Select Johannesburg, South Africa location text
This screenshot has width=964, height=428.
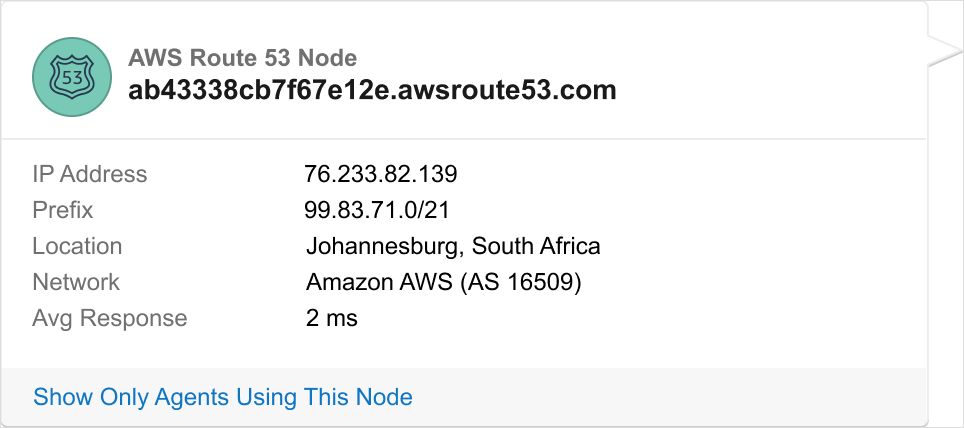coord(453,246)
